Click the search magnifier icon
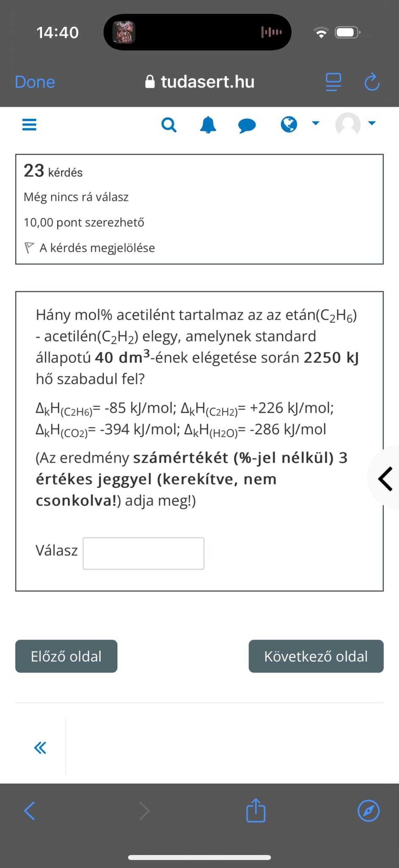Viewport: 399px width, 868px height. tap(169, 125)
